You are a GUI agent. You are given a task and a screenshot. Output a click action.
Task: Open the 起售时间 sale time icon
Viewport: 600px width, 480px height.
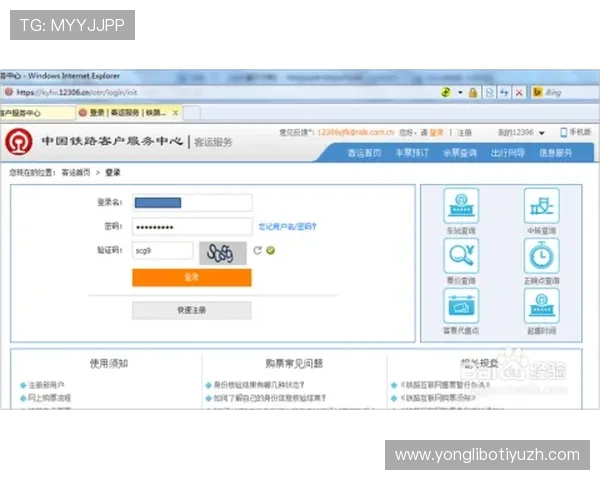click(541, 305)
